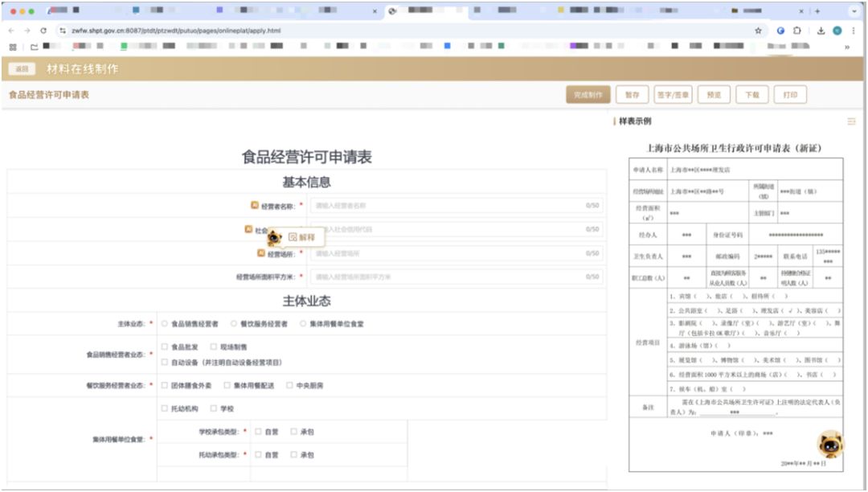Expand the bookmarks bar overflow chevron

(x=846, y=47)
